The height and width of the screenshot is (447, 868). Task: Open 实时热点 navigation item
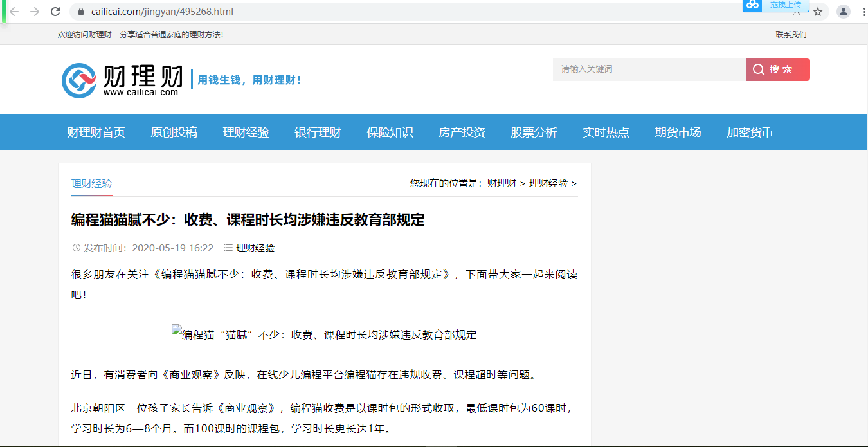click(x=606, y=132)
